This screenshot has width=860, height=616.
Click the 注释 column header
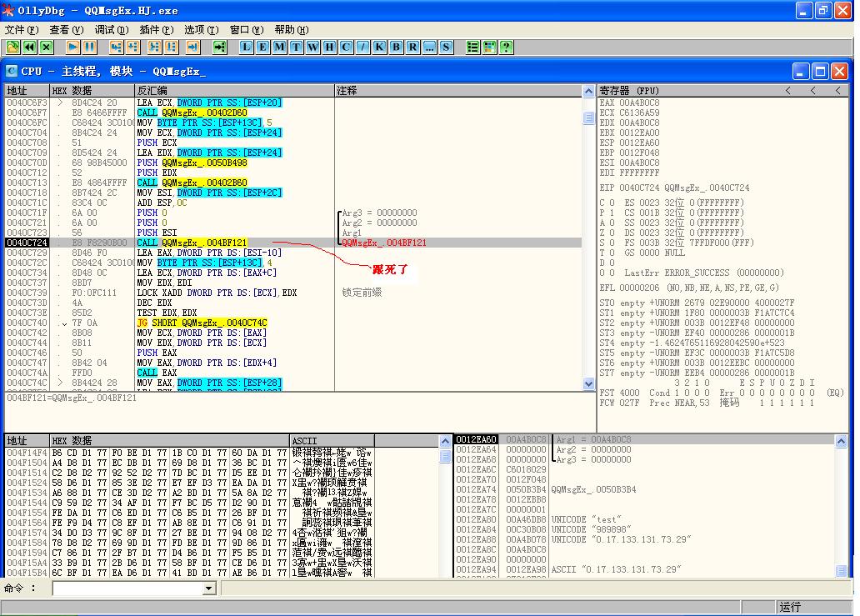(x=458, y=91)
